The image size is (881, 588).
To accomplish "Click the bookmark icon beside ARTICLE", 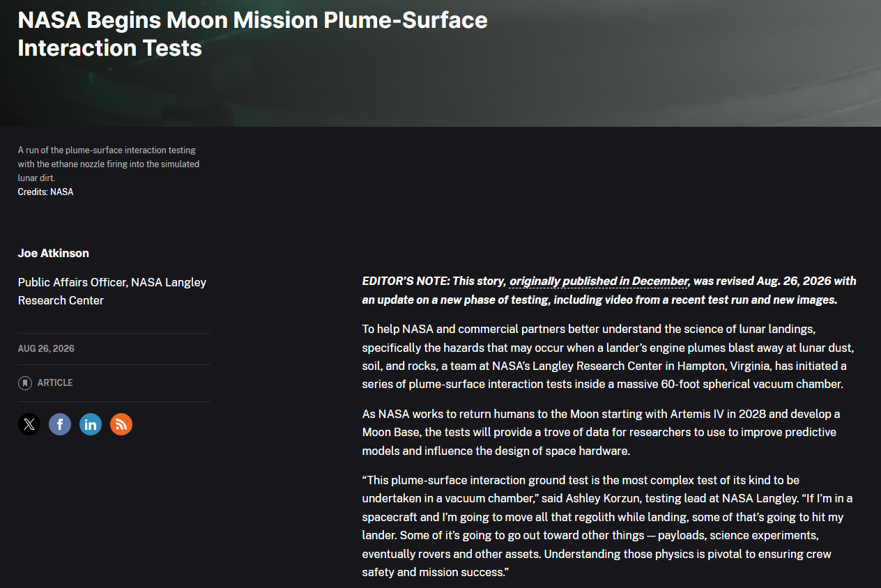I will click(x=25, y=383).
